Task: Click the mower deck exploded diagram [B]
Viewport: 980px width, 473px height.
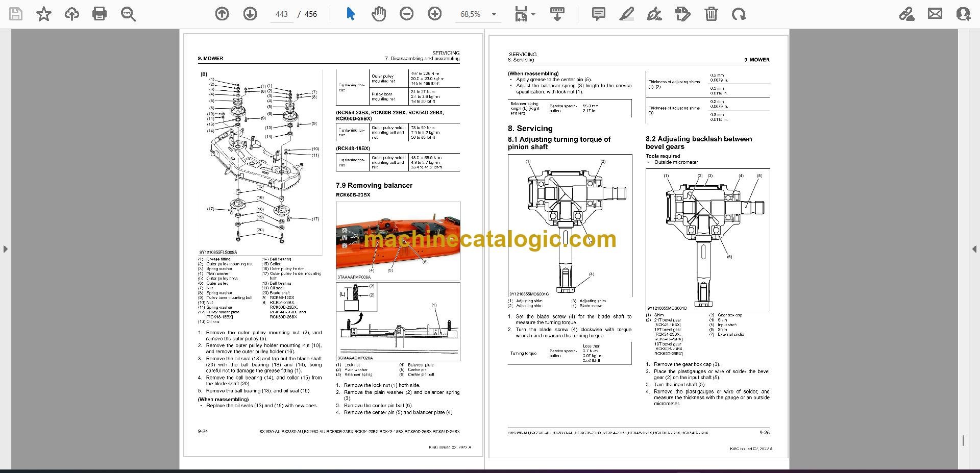Action: point(260,162)
